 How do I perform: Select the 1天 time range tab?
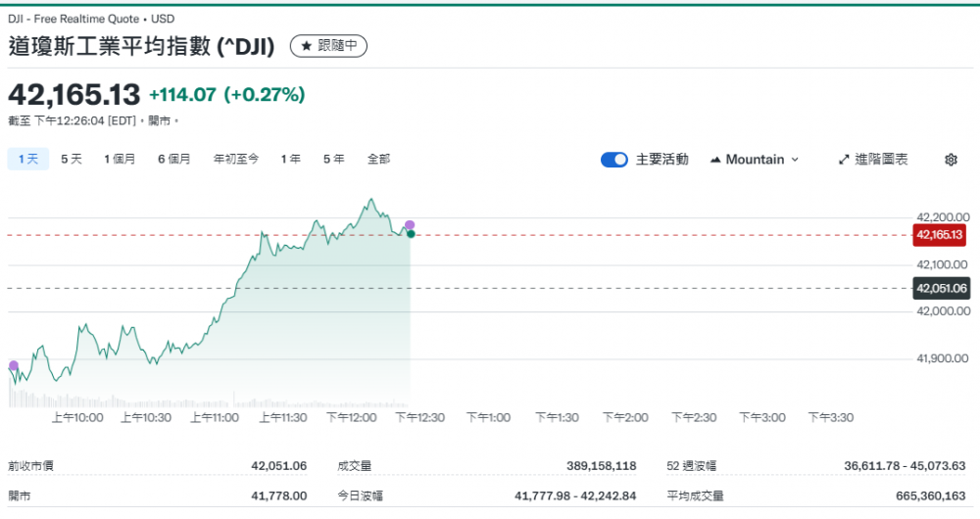click(x=27, y=159)
